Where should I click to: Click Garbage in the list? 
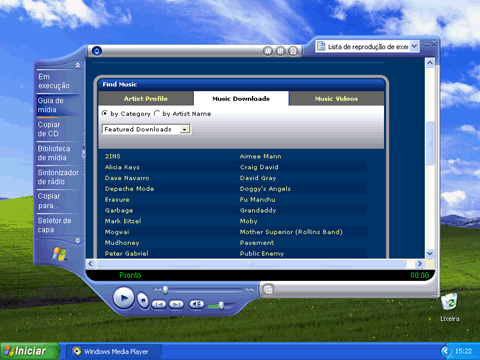click(119, 210)
